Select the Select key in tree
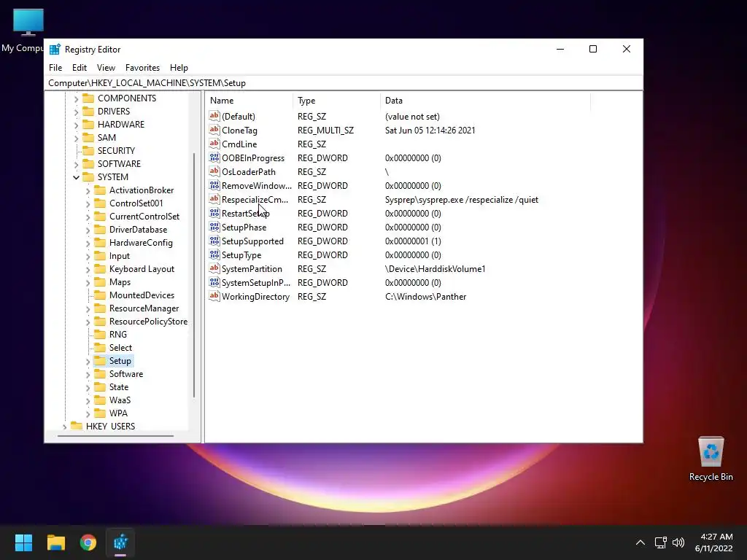747x560 pixels. pos(120,348)
